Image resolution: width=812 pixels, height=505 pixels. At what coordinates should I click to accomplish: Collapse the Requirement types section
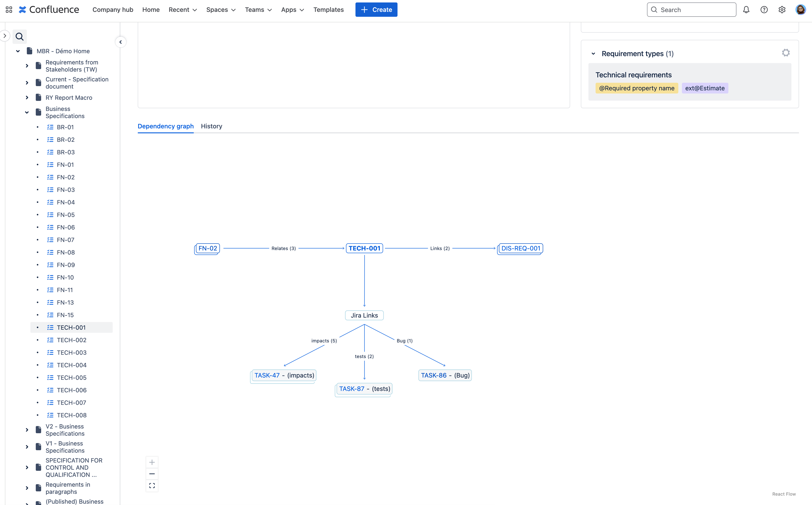[x=593, y=53]
